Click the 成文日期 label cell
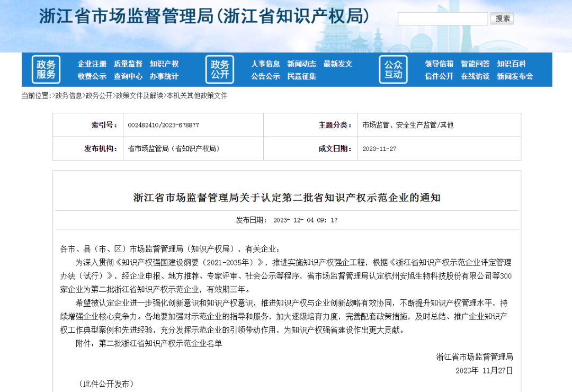 click(x=310, y=148)
